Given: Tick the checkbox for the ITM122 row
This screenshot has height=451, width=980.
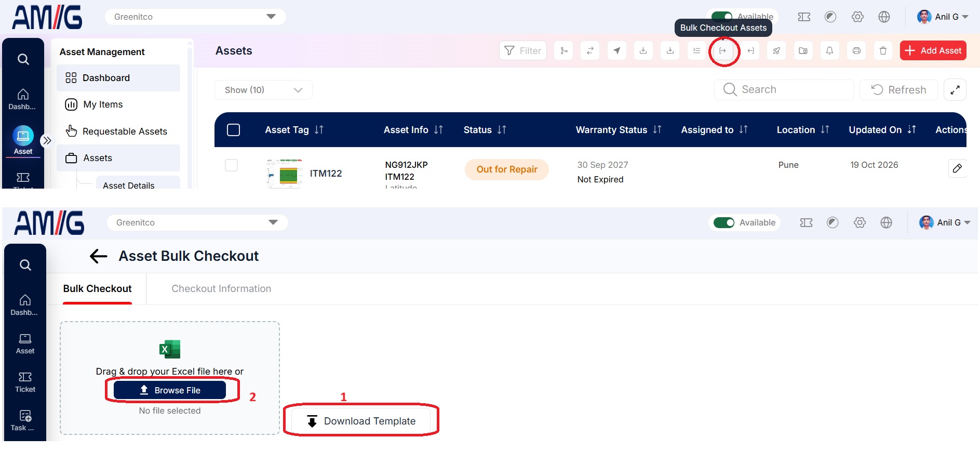Looking at the screenshot, I should [x=231, y=165].
